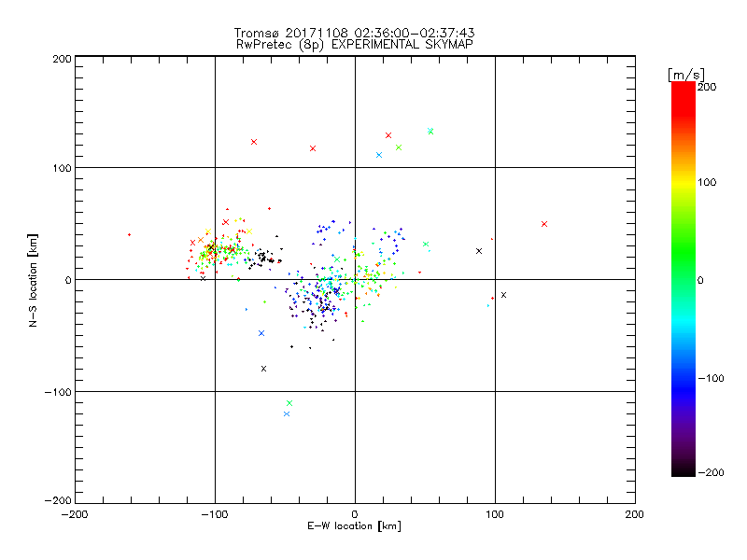The height and width of the screenshot is (560, 747).
Task: Click the colorbar tick label '-100'
Action: click(x=711, y=378)
